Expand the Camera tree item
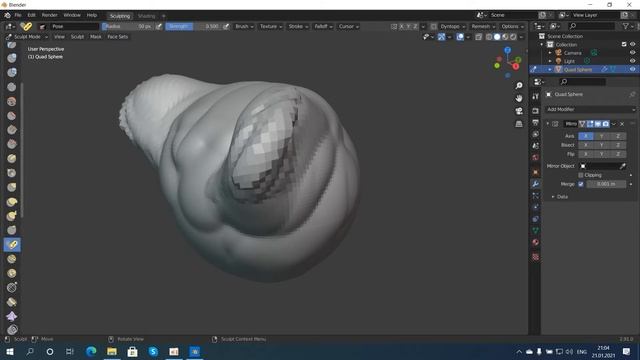The height and width of the screenshot is (360, 640). coord(550,53)
